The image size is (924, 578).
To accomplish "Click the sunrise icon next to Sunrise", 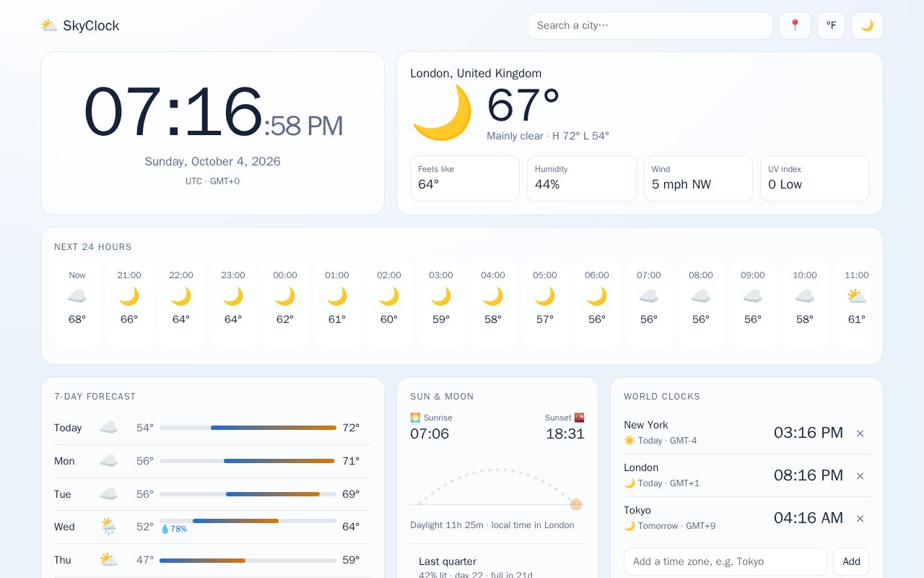I will point(415,418).
